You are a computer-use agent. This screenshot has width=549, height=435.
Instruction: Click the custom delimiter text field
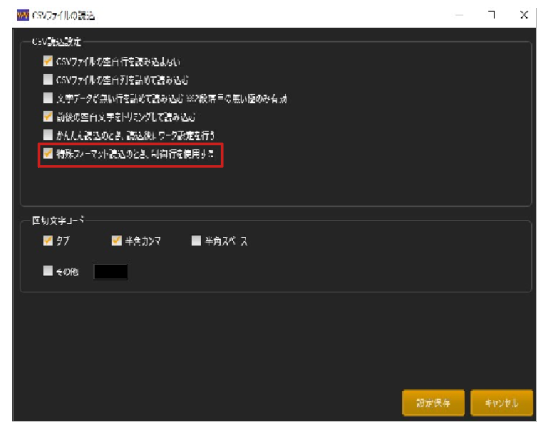point(111,271)
